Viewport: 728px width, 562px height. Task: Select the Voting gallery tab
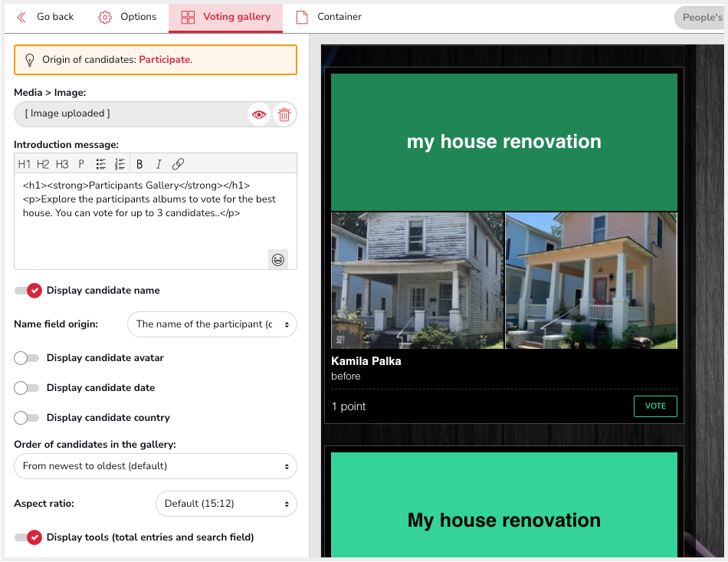click(x=225, y=18)
